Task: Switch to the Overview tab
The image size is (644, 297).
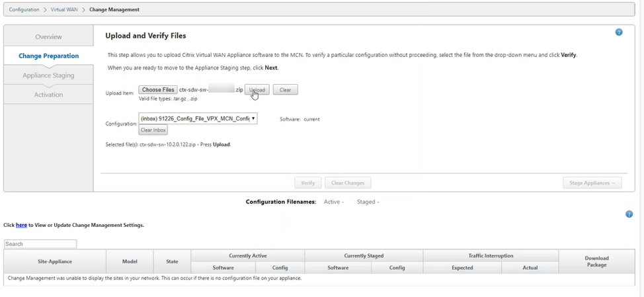Action: click(x=48, y=37)
